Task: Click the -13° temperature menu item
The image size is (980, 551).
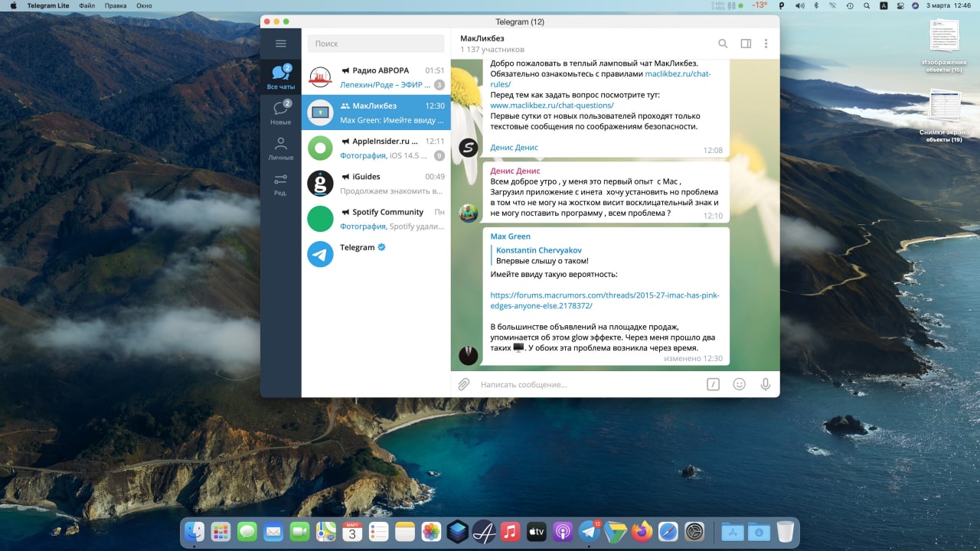Action: click(x=759, y=5)
